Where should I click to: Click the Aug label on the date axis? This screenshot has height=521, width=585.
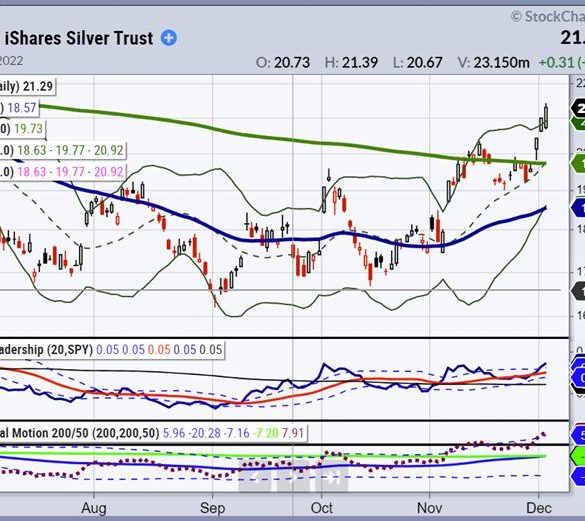94,508
